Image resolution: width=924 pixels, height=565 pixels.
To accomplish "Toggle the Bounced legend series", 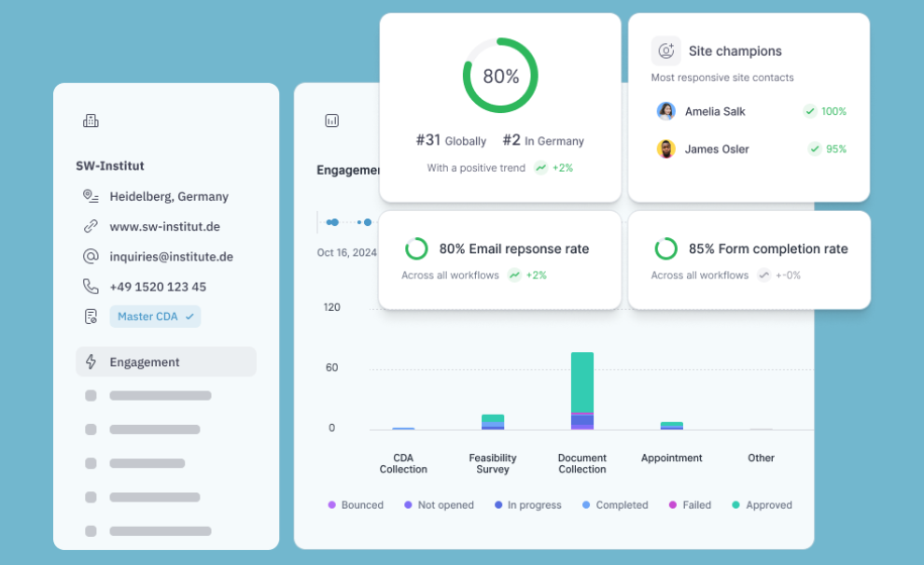I will (x=356, y=505).
